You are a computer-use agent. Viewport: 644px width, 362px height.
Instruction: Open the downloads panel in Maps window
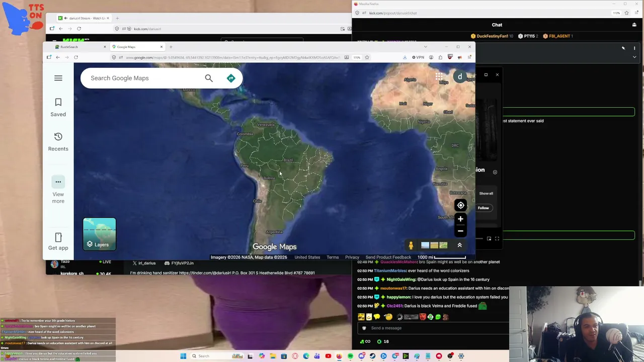pos(405,57)
